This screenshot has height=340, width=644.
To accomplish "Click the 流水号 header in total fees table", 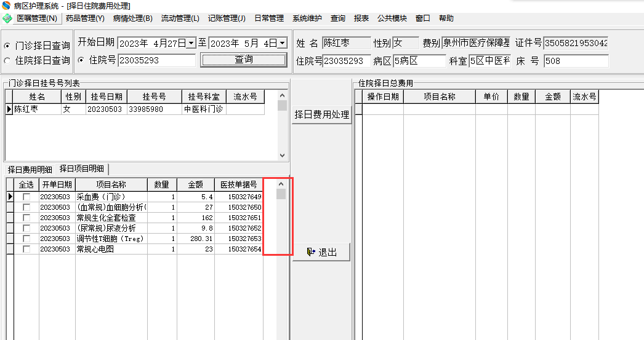I will 584,97.
